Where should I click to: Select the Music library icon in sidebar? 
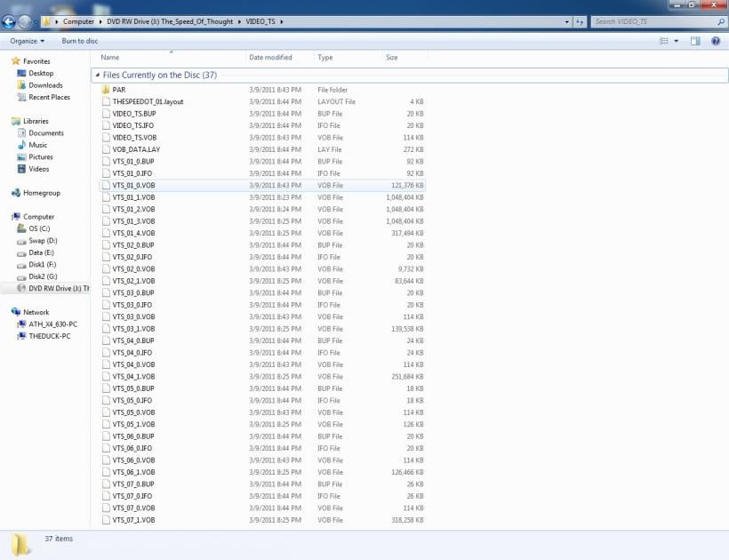click(x=21, y=145)
